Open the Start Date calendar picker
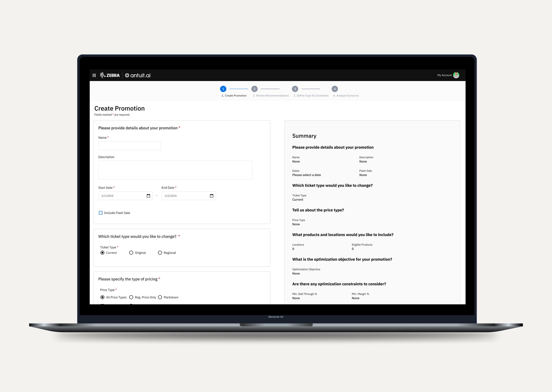Image resolution: width=552 pixels, height=392 pixels. pos(148,196)
